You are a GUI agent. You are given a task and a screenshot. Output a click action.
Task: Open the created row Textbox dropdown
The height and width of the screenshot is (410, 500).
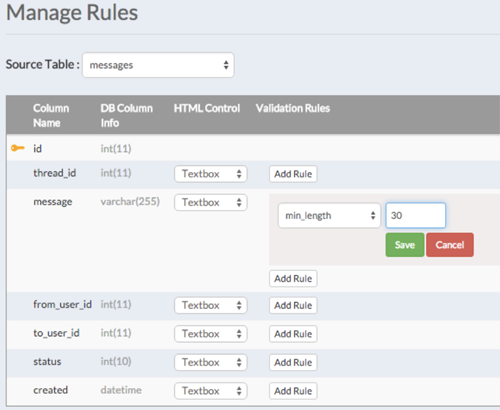pos(211,391)
